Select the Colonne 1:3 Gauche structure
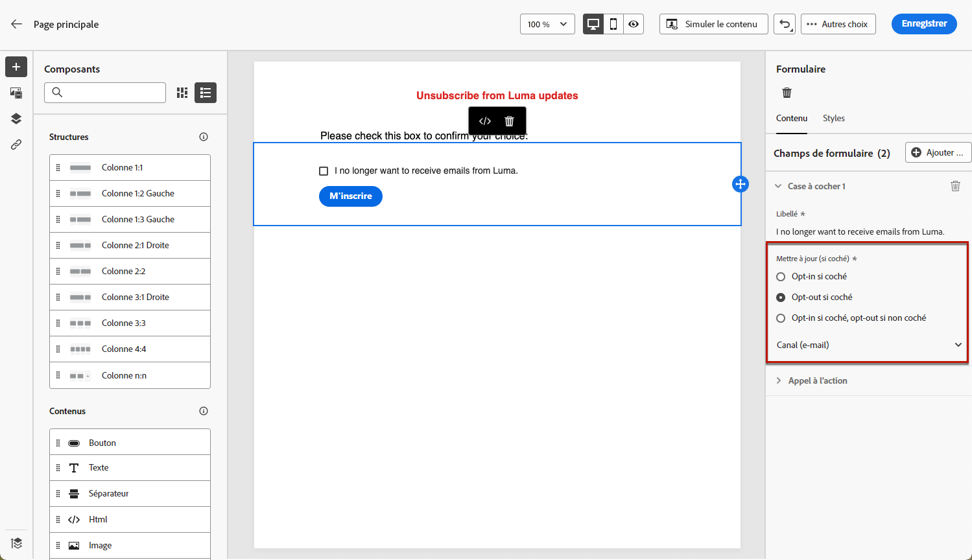The image size is (972, 560). tap(130, 220)
